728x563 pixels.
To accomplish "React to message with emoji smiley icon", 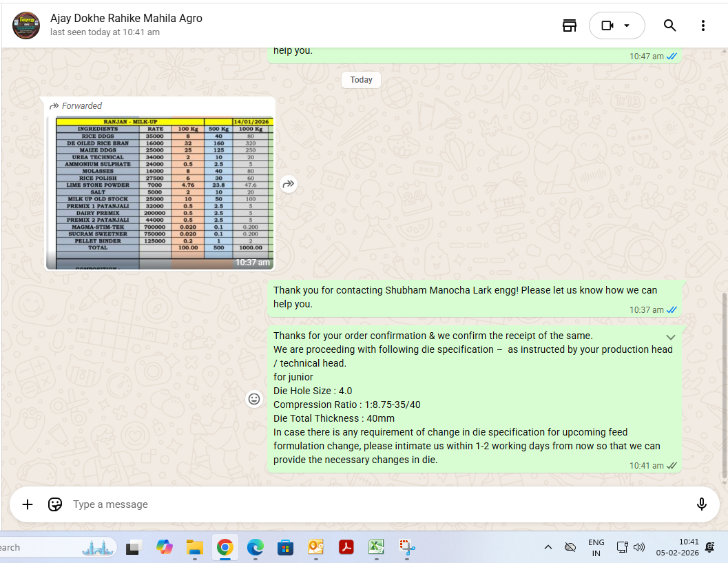I will [254, 399].
